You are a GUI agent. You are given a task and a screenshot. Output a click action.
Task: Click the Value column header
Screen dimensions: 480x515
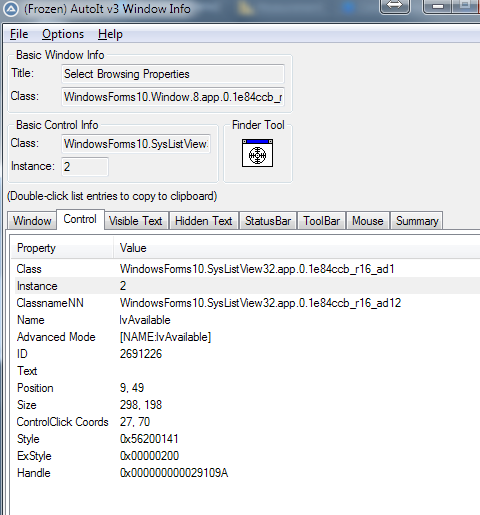pos(297,248)
